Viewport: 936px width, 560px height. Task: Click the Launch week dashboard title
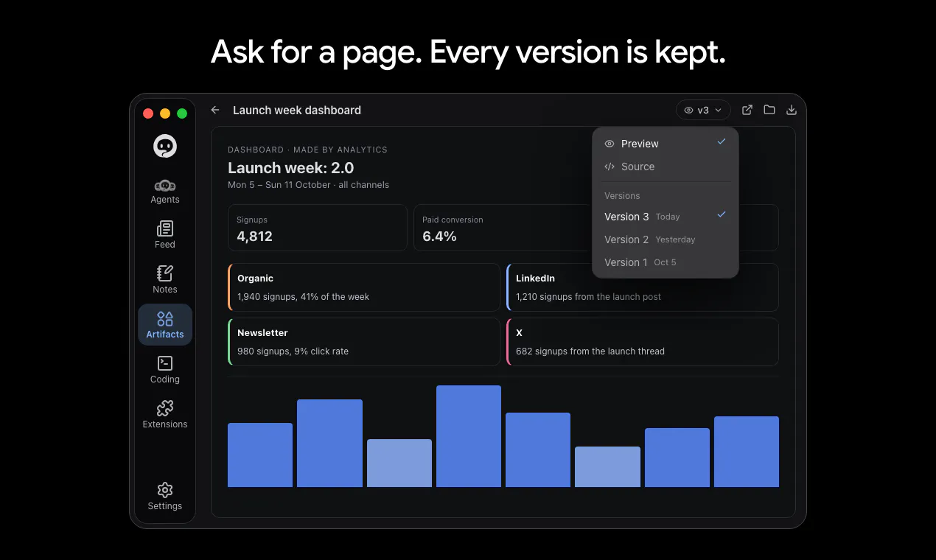(297, 110)
